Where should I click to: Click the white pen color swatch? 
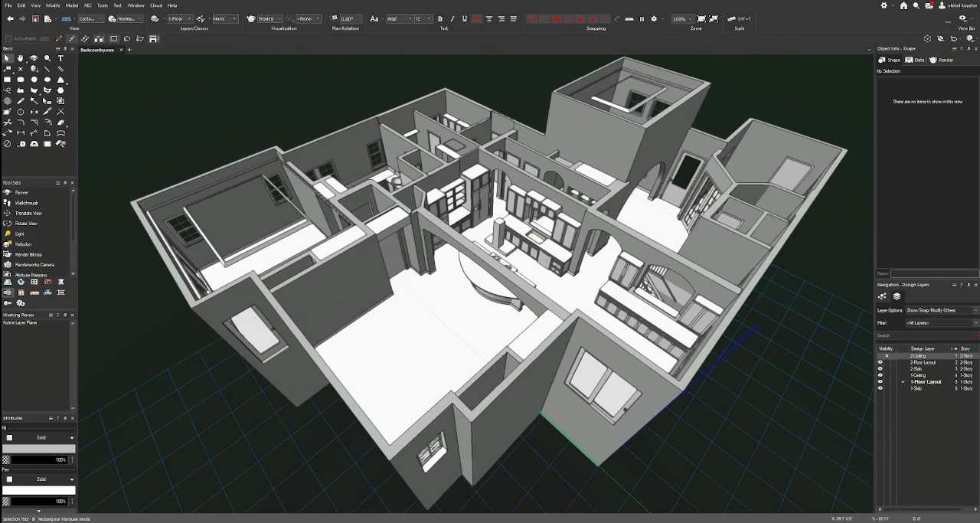[x=38, y=490]
